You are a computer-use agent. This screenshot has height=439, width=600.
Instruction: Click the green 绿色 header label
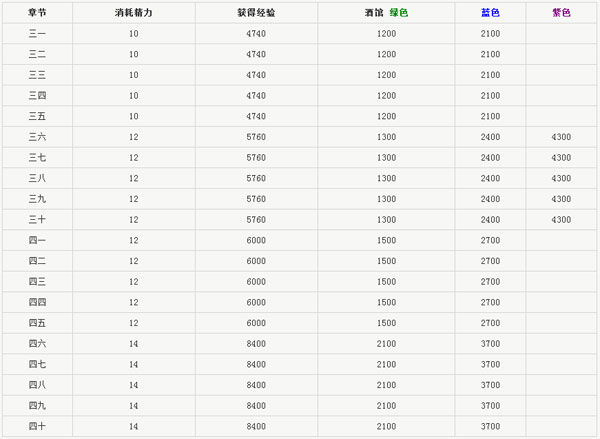(400, 13)
